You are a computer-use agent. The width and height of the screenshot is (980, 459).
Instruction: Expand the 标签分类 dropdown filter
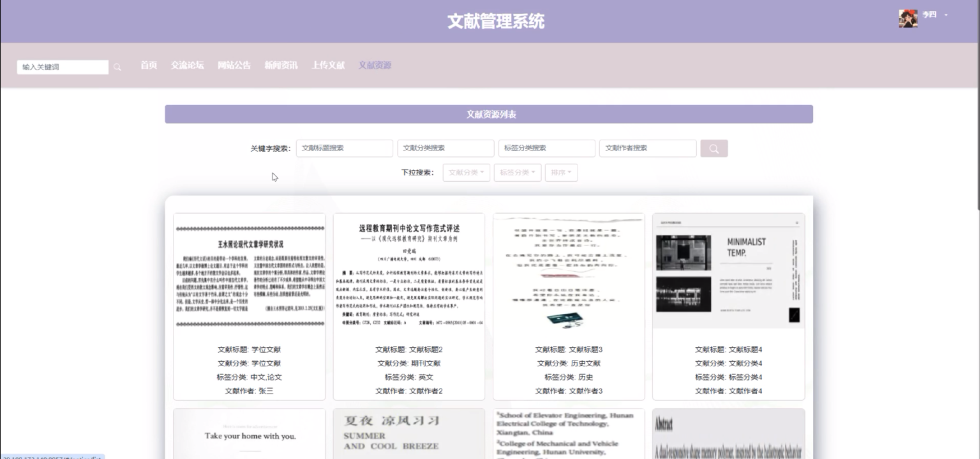pos(517,172)
